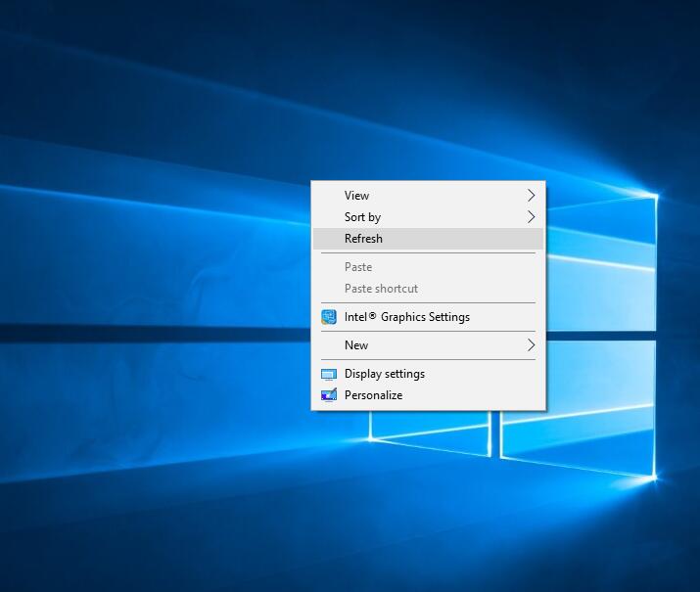Expand the New submenu arrow
The image size is (700, 592).
click(x=531, y=344)
